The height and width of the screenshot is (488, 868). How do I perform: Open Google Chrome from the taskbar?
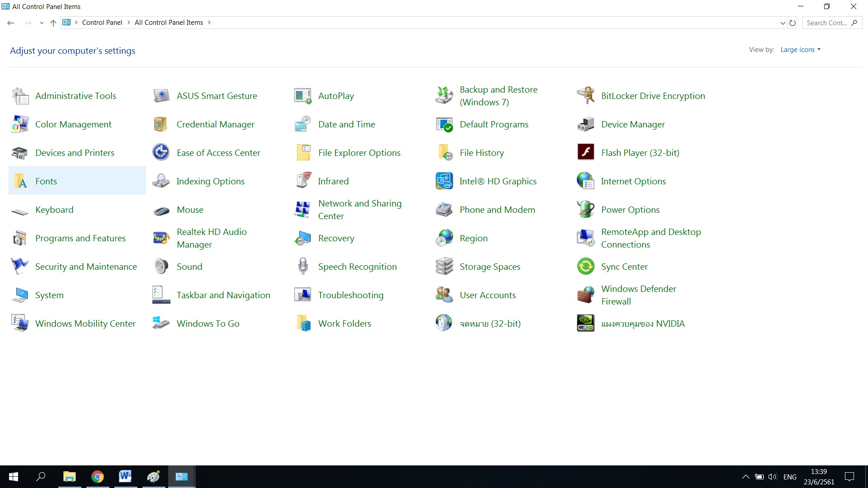pos(97,477)
